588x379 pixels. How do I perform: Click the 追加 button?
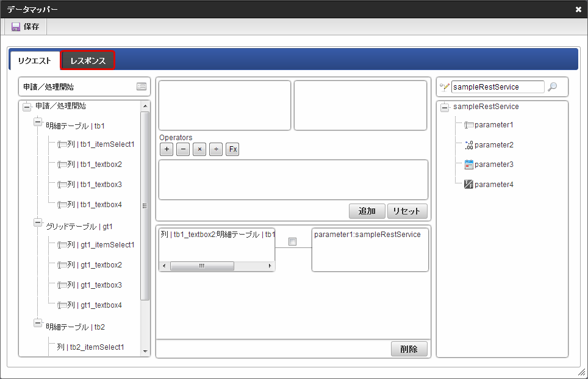pyautogui.click(x=367, y=211)
